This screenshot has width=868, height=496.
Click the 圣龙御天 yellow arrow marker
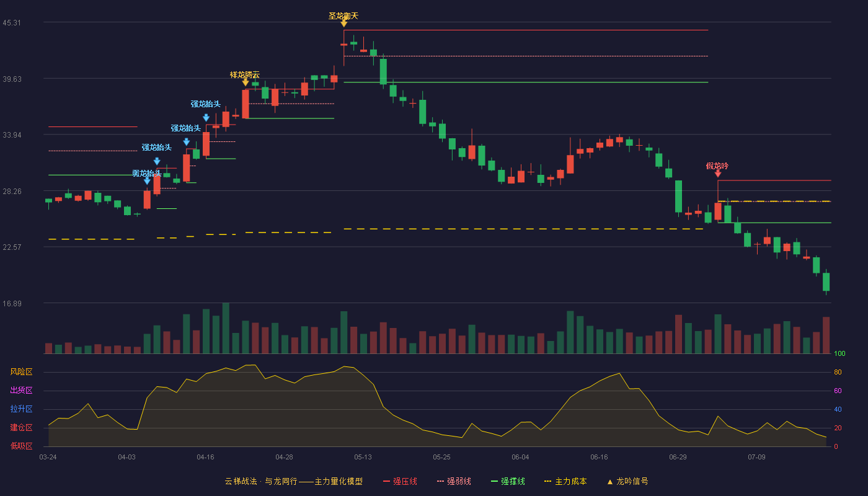[x=343, y=24]
